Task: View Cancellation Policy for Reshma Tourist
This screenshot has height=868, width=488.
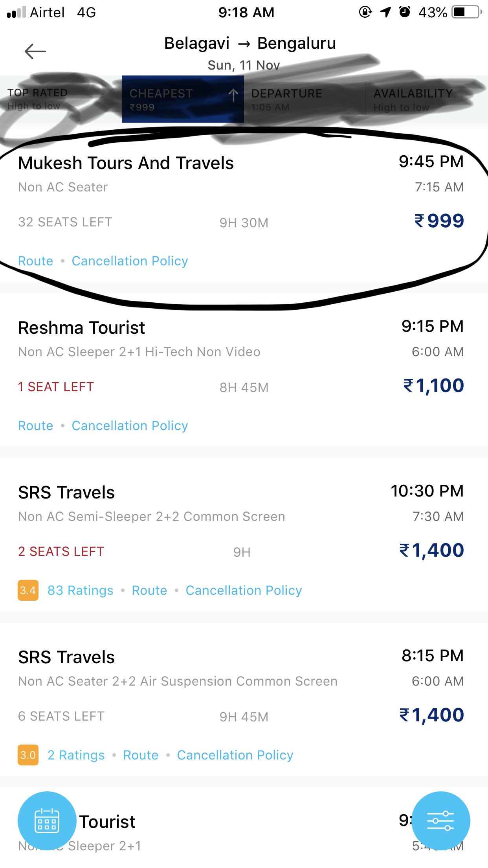Action: click(130, 426)
